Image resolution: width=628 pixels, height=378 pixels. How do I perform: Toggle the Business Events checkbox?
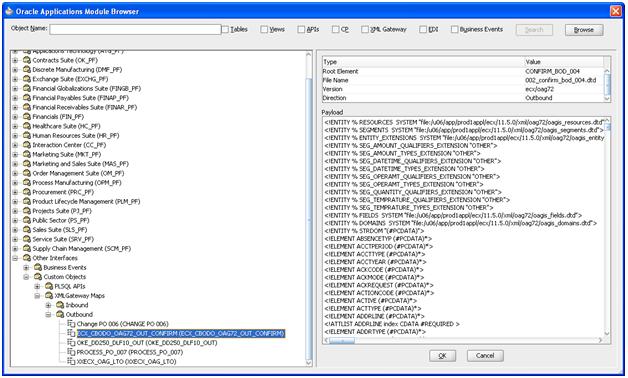click(455, 29)
